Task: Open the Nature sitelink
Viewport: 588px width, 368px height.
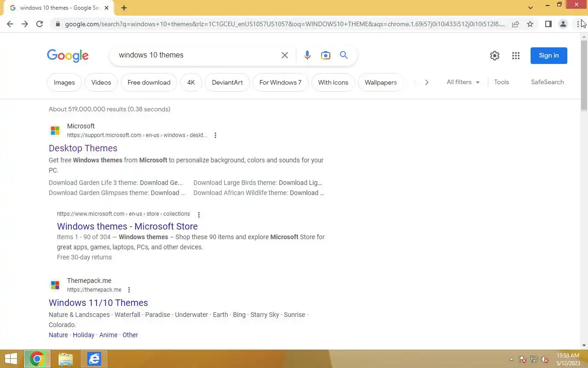Action: 58,335
